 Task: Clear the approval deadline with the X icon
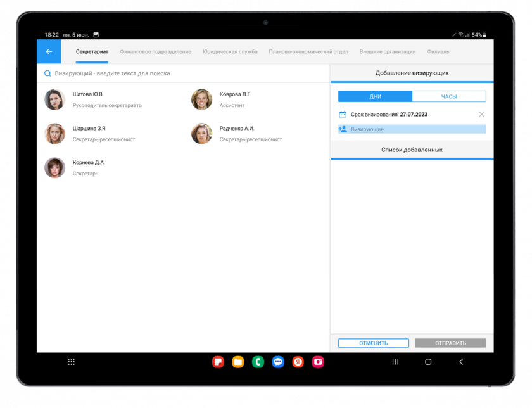click(481, 115)
